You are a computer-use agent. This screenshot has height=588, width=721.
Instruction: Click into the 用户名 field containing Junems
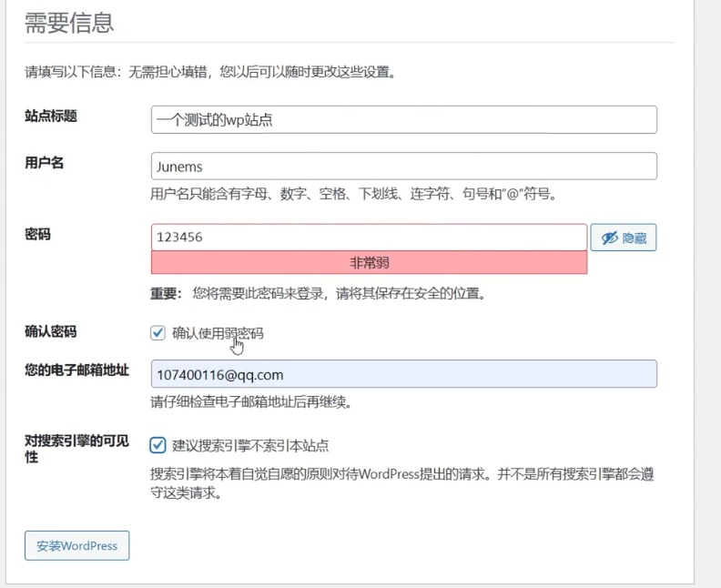[403, 167]
